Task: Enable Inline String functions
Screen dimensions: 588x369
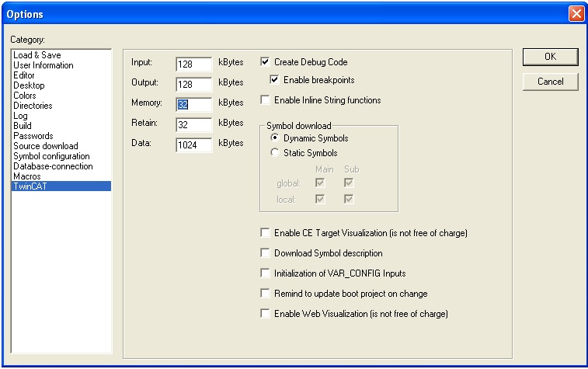Action: tap(265, 100)
